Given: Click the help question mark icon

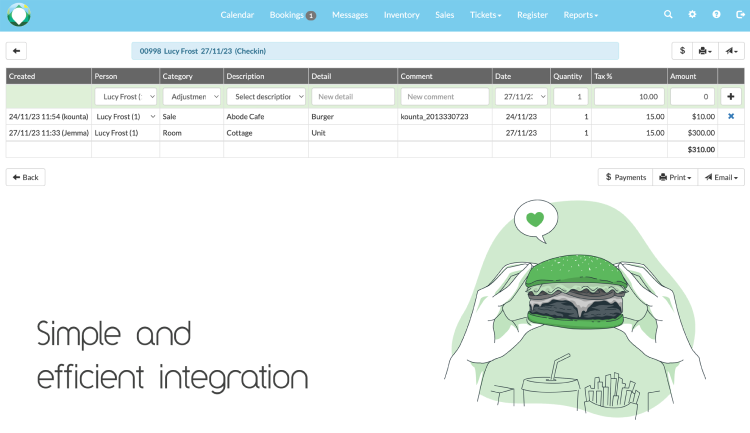Looking at the screenshot, I should coord(716,15).
